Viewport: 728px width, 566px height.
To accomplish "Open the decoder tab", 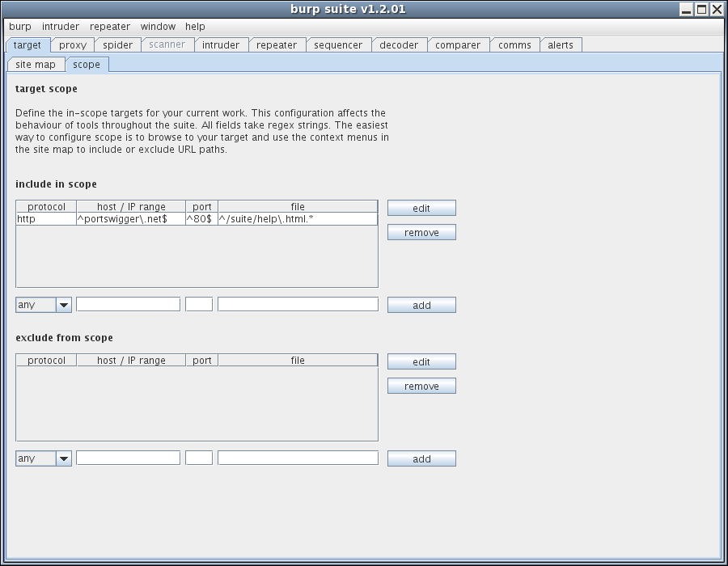I will point(399,45).
